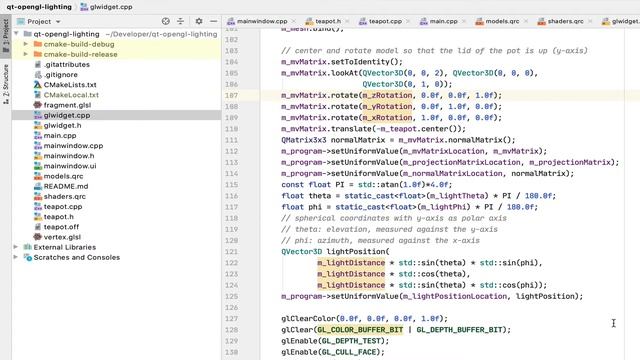This screenshot has height=360, width=640.
Task: Select .gitattributes file in tree
Action: tap(67, 64)
